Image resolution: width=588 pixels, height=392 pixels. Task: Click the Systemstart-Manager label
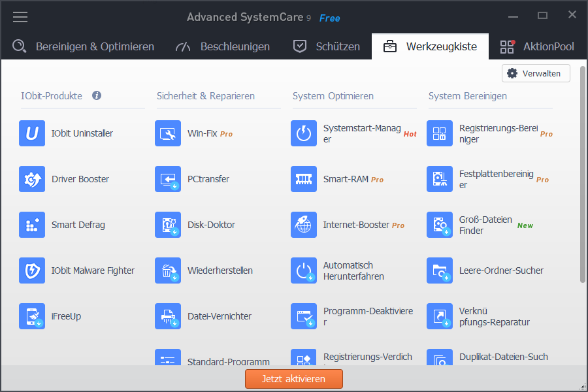(362, 133)
